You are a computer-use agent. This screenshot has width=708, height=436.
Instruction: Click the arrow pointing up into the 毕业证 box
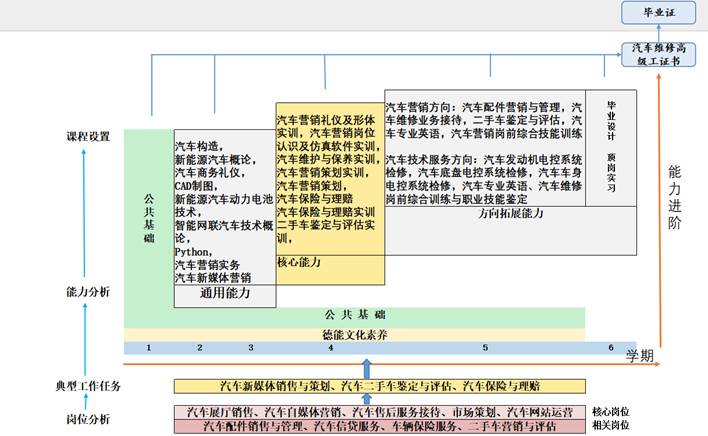(657, 32)
